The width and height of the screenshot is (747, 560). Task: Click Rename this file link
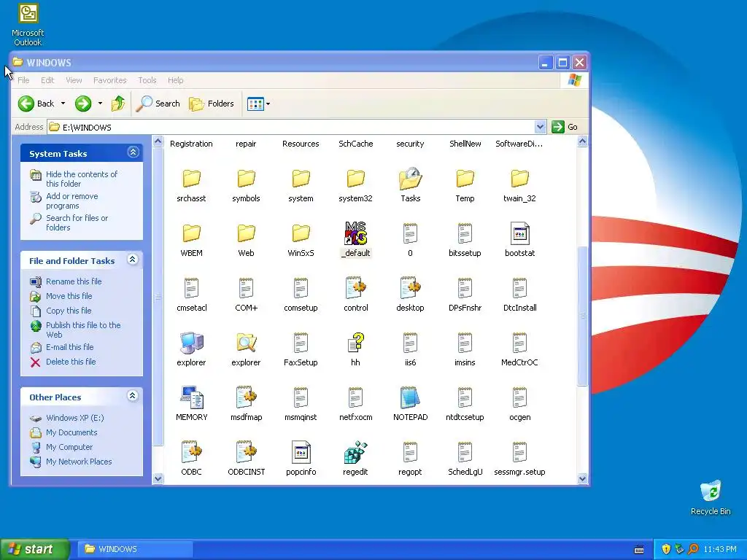point(74,281)
